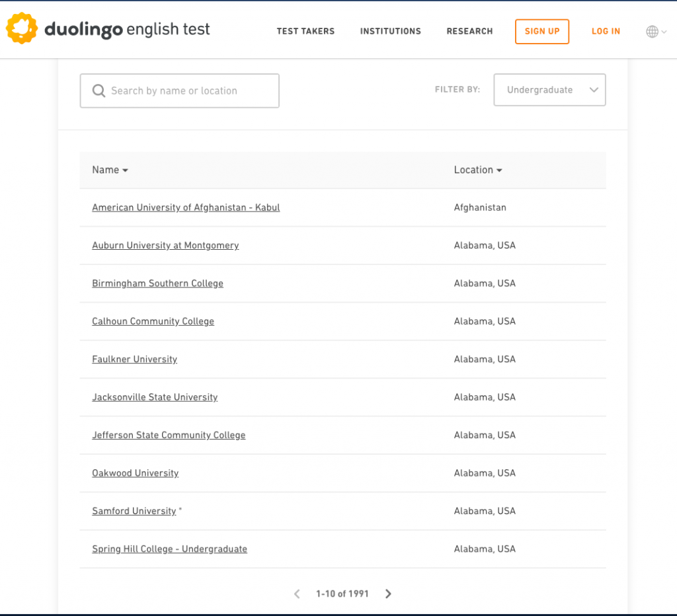Open Jefferson State Community College link

point(169,435)
